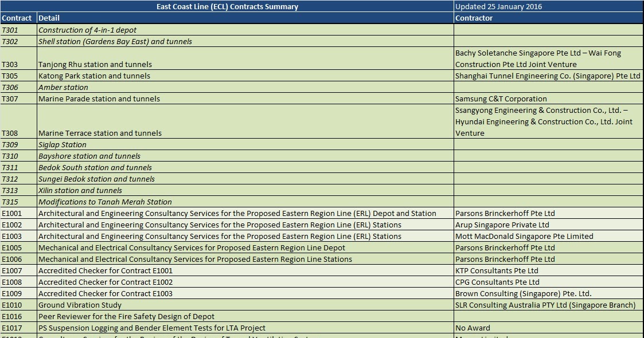Select the 'Siglap Station' cell
This screenshot has height=338, width=644.
pos(245,145)
